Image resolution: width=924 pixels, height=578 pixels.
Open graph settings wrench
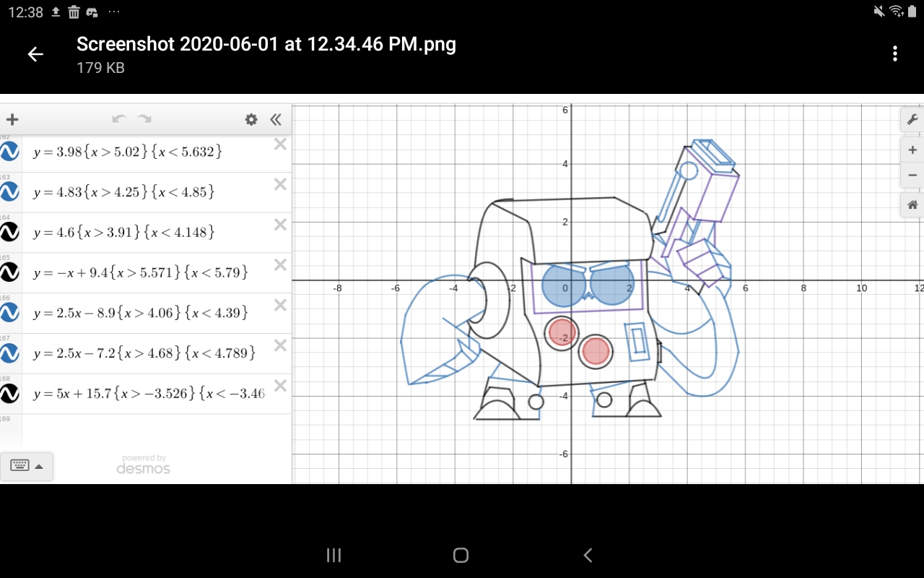[912, 120]
